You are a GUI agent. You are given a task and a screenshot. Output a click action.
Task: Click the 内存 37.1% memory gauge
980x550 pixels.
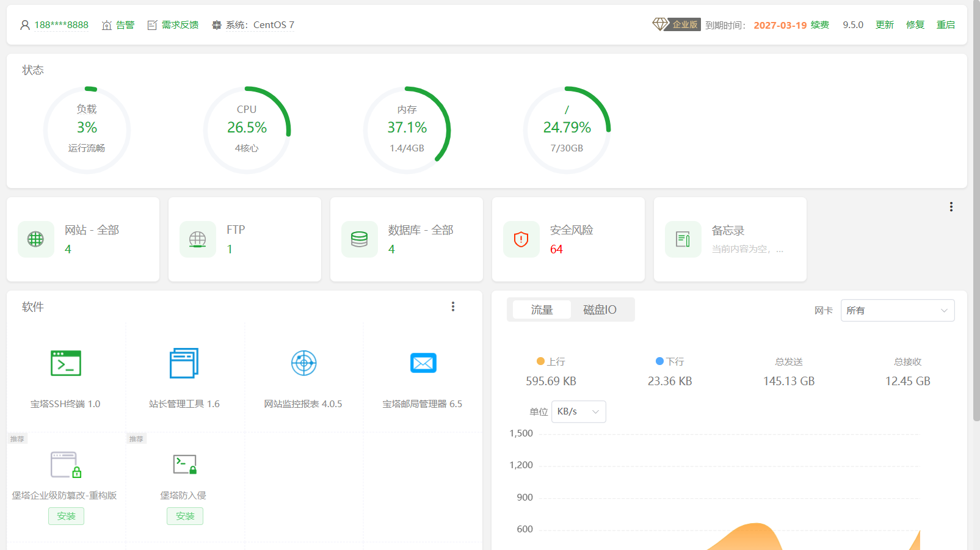407,129
